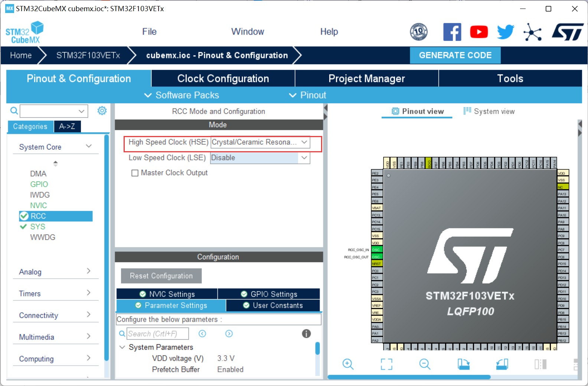Image resolution: width=588 pixels, height=386 pixels.
Task: Click the pinout view horizontal scrollbar
Action: 409,377
